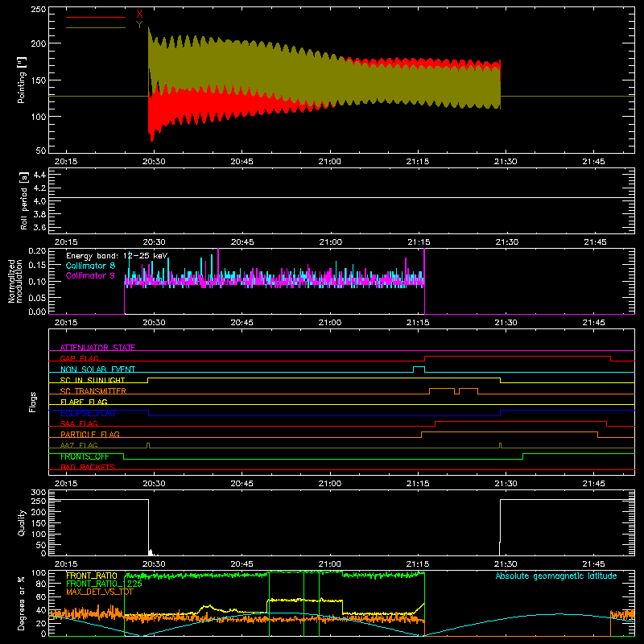Click the 'Absolute geomagnetic latitude' label
This screenshot has height=644, width=644.
click(x=556, y=576)
